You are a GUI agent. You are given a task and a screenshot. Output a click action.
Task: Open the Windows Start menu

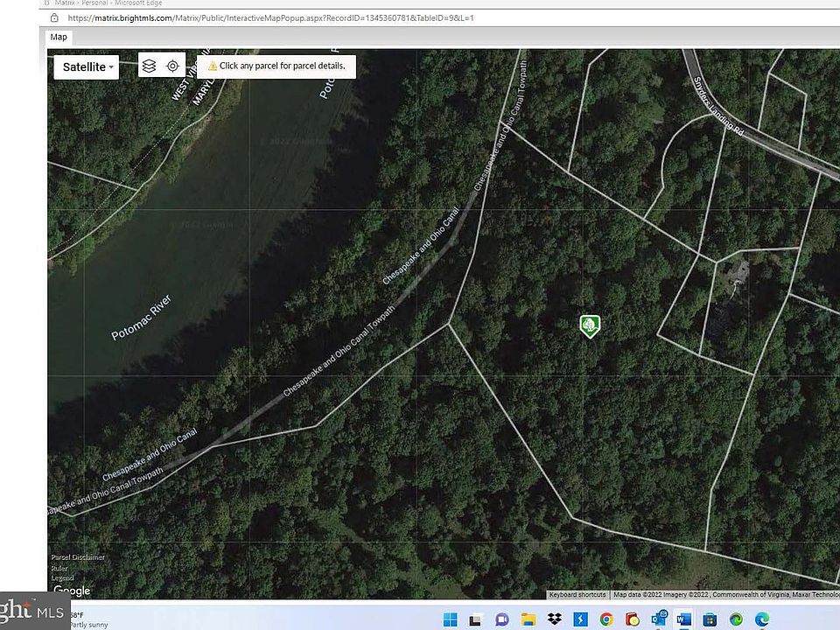tap(450, 619)
